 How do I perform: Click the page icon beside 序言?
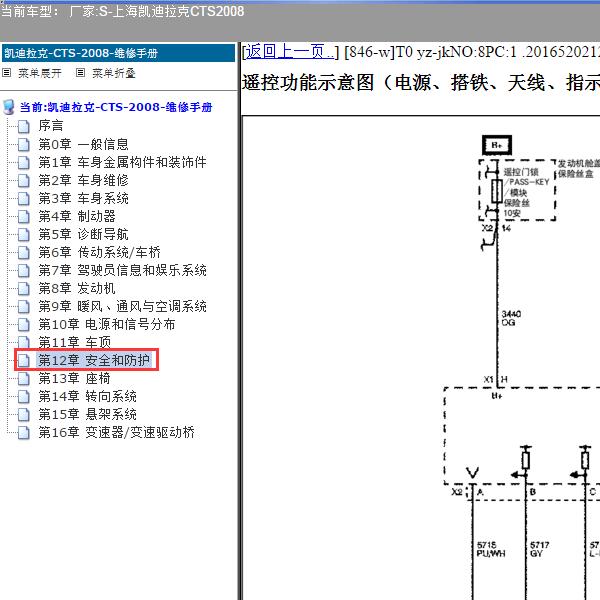[24, 126]
